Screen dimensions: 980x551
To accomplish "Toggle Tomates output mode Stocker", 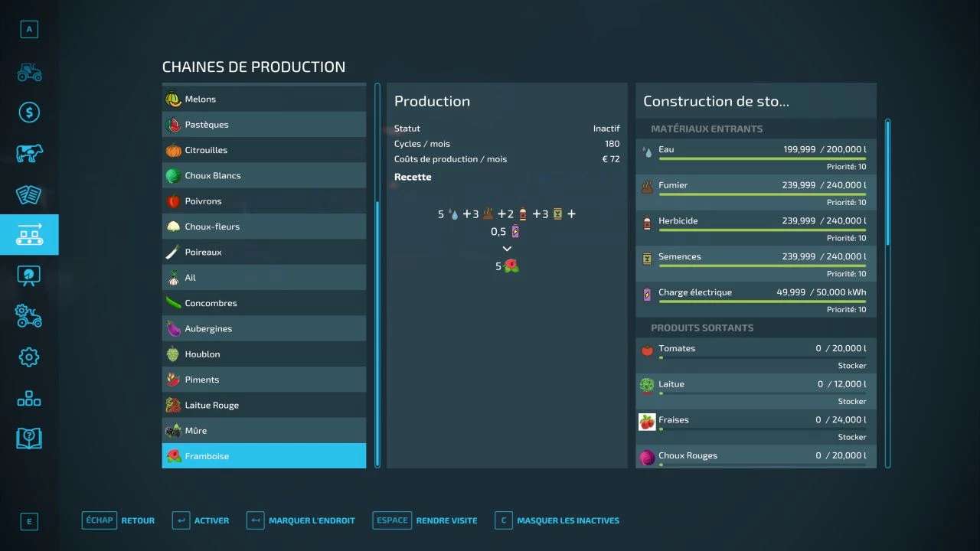I will point(851,366).
